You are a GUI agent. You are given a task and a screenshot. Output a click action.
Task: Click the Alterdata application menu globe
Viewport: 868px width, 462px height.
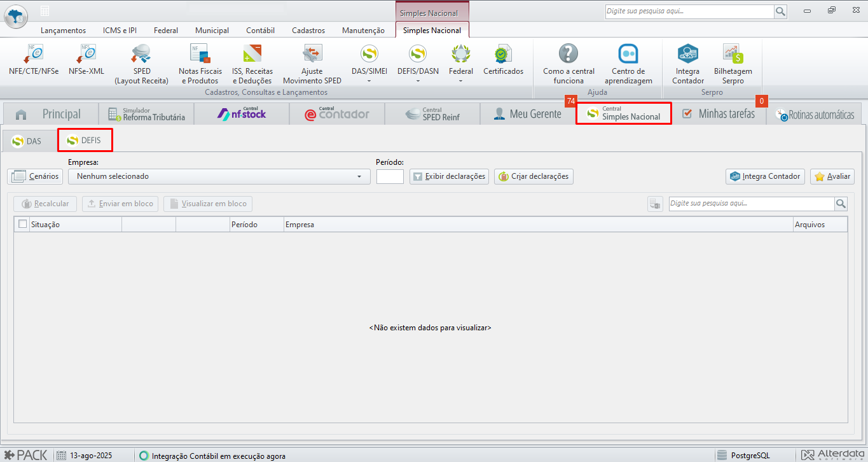click(16, 15)
